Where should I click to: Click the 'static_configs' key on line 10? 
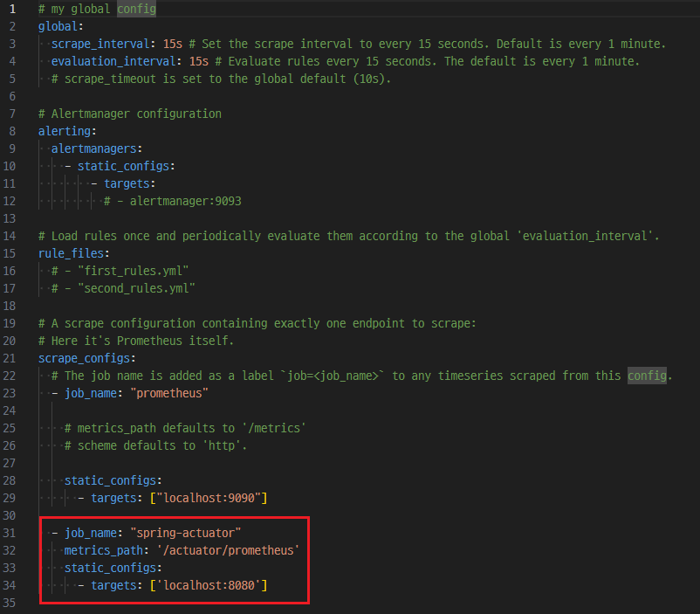123,166
